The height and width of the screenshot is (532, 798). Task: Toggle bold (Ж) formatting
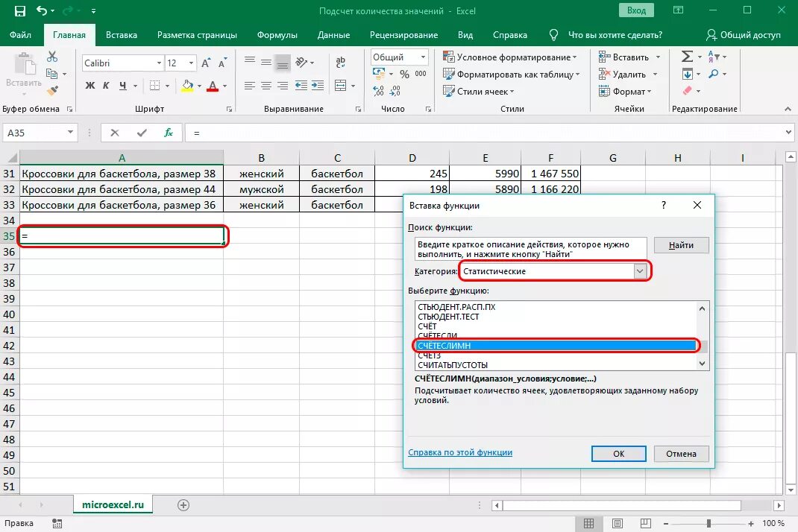(x=90, y=86)
